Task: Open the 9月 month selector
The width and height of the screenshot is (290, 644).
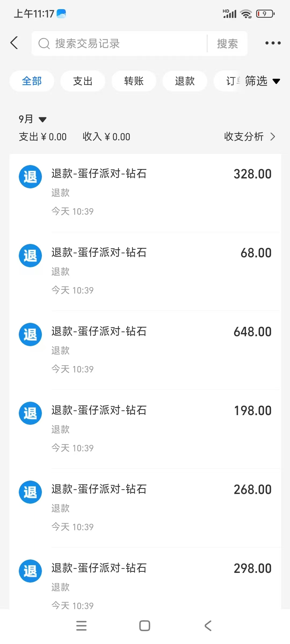Action: tap(32, 119)
